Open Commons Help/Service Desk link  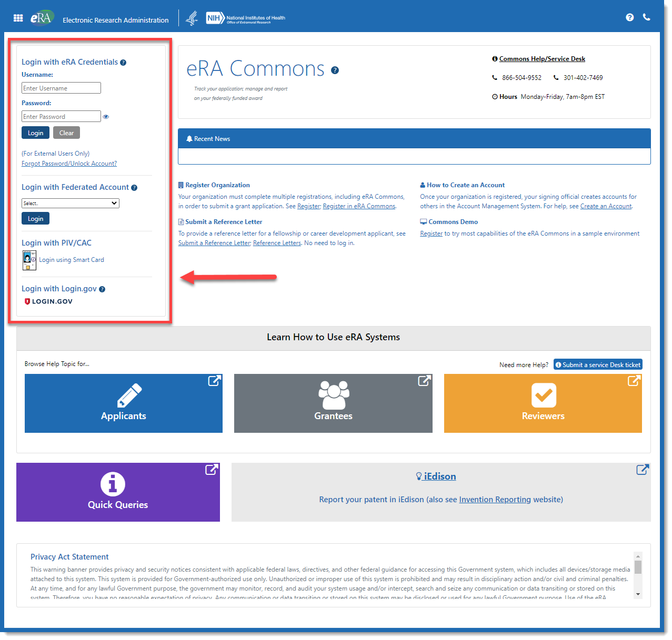pyautogui.click(x=542, y=59)
